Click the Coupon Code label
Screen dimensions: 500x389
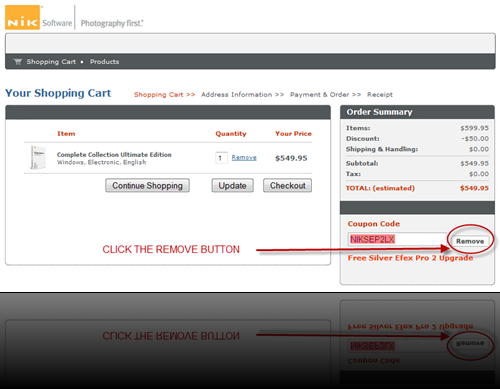point(374,224)
